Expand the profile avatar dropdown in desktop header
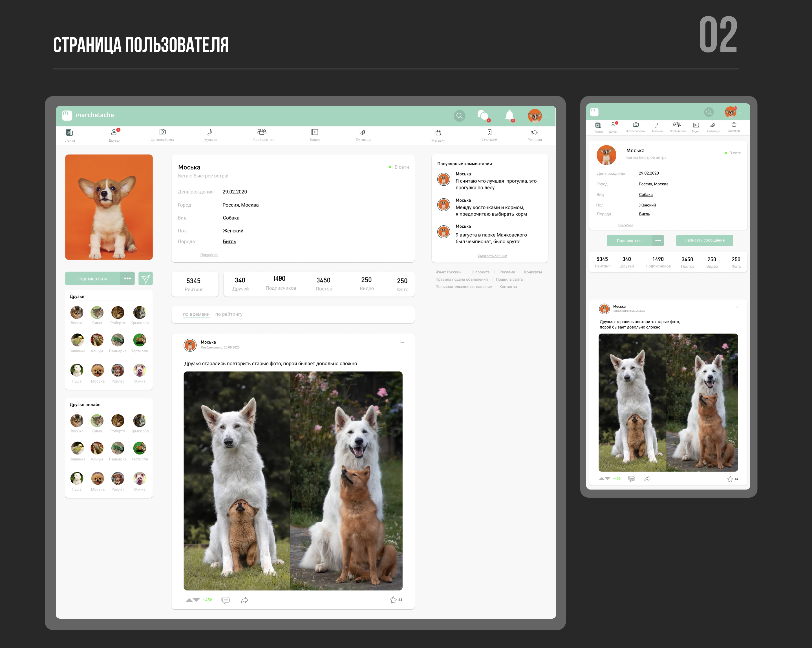 coord(546,117)
